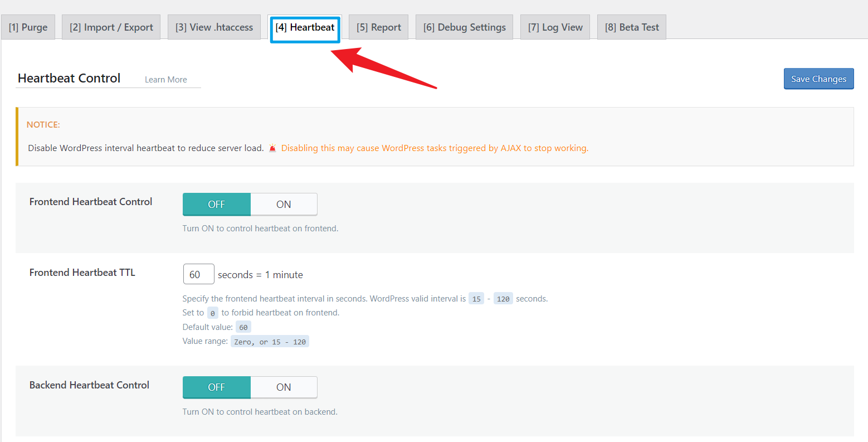Keep Backend Heartbeat Control OFF
868x442 pixels.
tap(216, 387)
